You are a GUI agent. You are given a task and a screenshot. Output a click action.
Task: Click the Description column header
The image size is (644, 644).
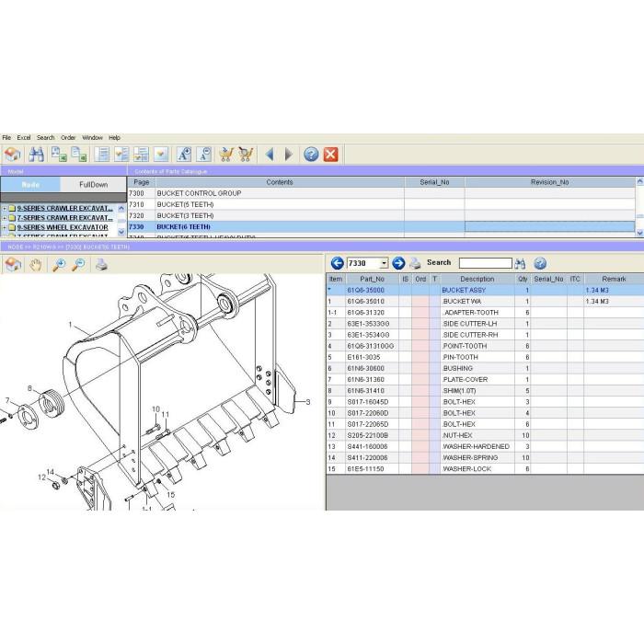[477, 279]
